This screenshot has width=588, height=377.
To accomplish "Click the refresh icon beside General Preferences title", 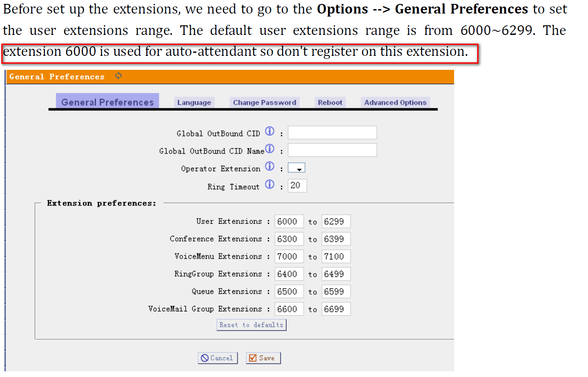I will click(118, 76).
